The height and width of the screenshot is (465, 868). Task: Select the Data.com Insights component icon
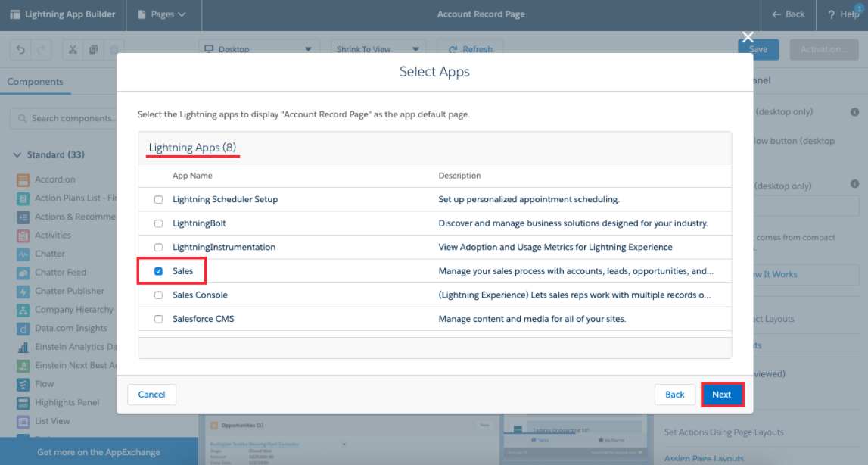coord(25,328)
